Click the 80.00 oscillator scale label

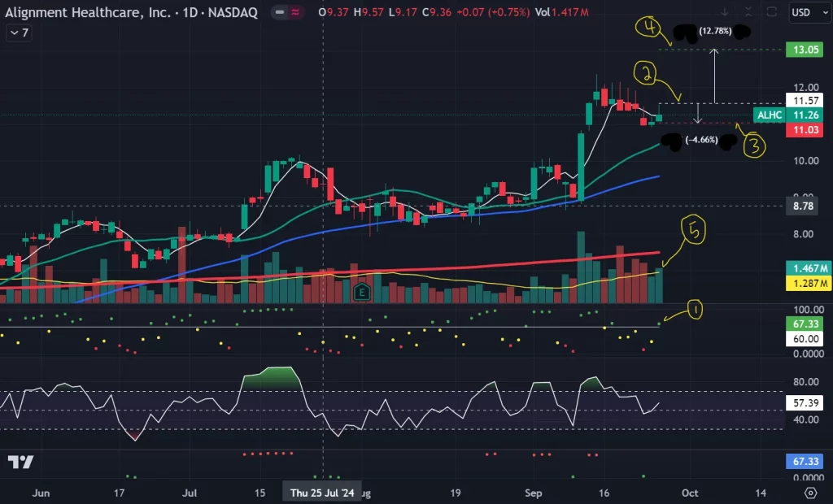click(x=806, y=382)
